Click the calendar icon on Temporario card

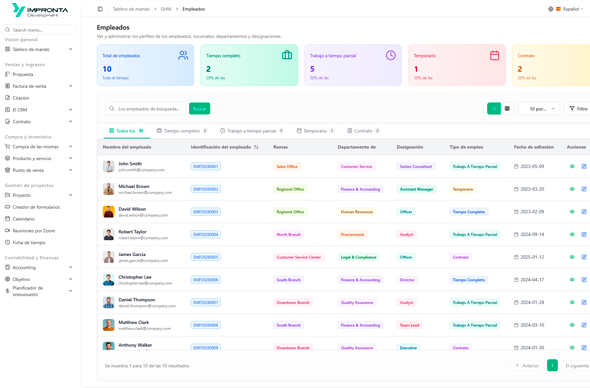[x=494, y=55]
